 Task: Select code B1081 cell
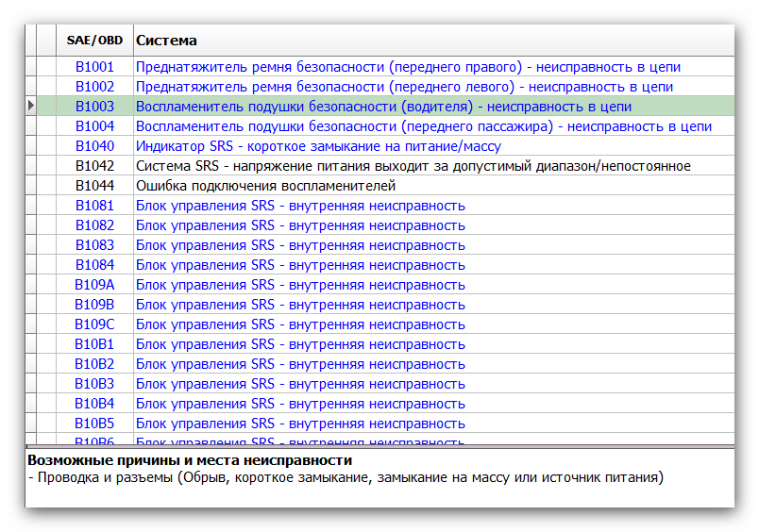click(94, 206)
